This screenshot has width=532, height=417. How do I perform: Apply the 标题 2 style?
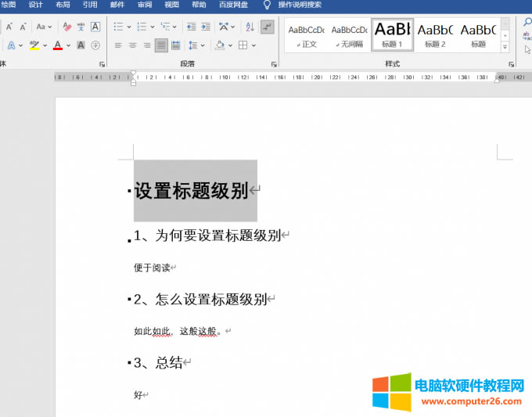435,36
